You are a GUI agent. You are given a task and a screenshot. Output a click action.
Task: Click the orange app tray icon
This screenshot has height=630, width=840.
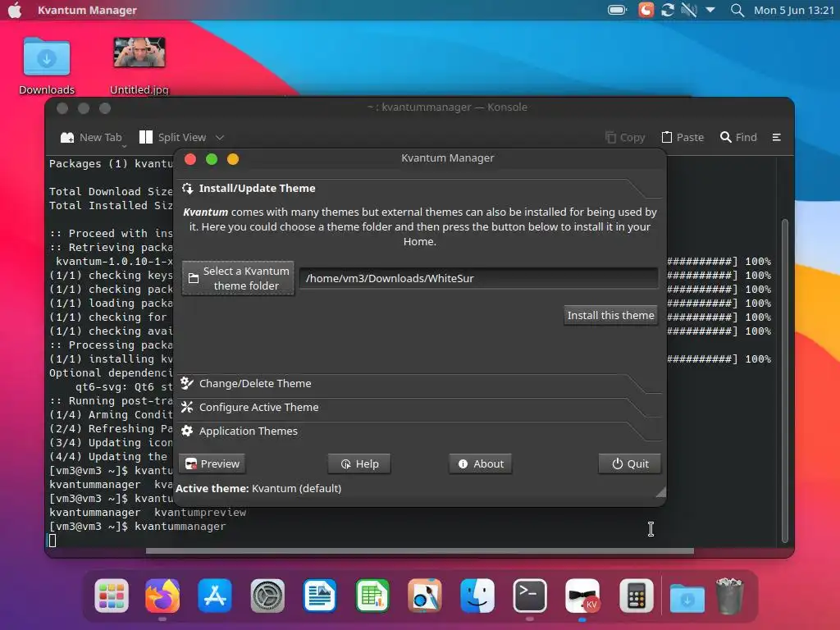646,10
